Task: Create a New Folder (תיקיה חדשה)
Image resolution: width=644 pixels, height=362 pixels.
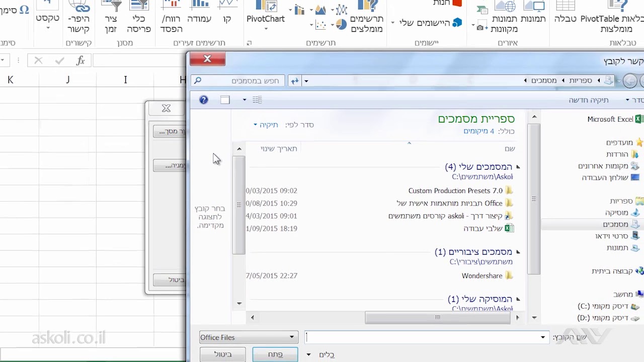Action: click(x=589, y=100)
